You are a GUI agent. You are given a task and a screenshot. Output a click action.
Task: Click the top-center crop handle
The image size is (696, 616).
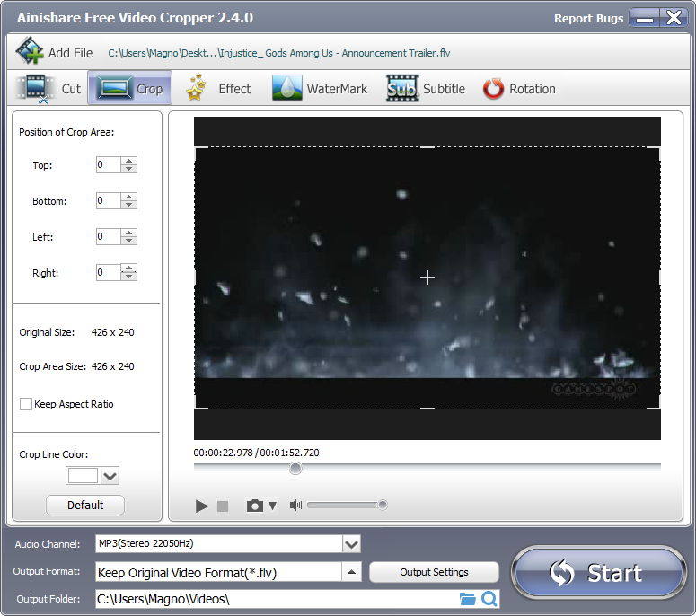click(427, 147)
